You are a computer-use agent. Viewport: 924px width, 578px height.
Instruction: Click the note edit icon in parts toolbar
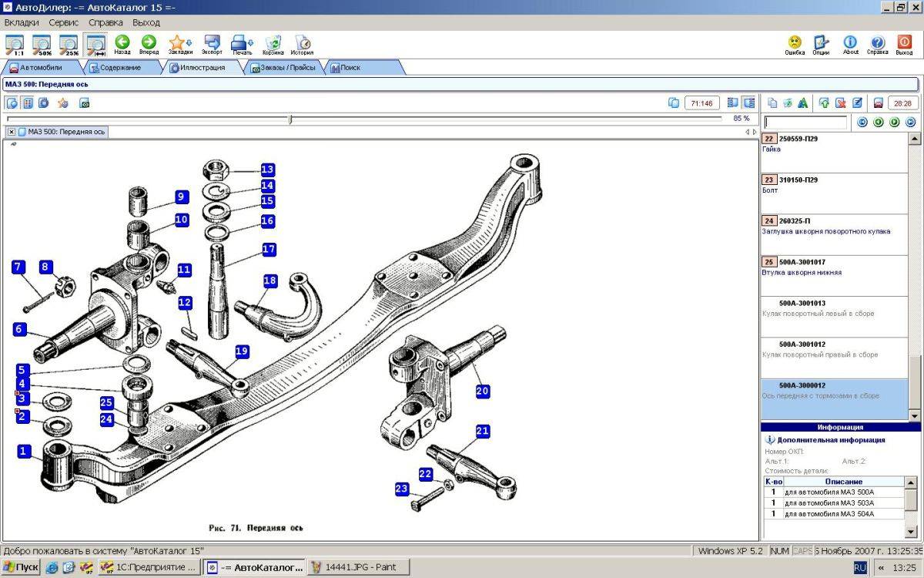pos(856,102)
